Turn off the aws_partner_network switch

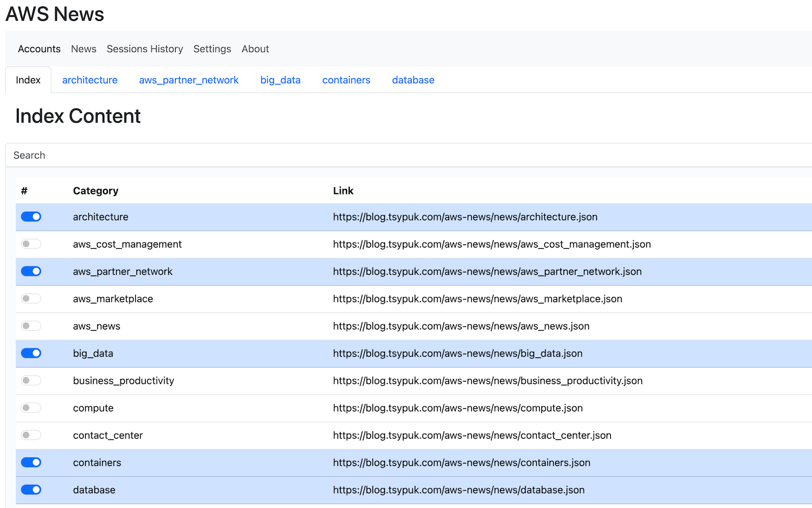tap(30, 271)
